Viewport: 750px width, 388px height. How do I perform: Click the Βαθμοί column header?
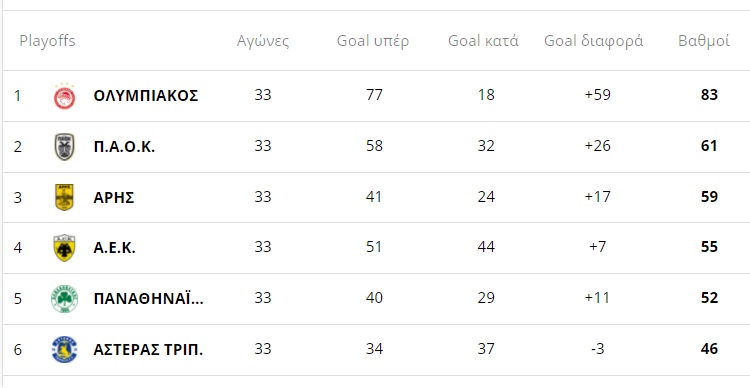click(x=704, y=41)
